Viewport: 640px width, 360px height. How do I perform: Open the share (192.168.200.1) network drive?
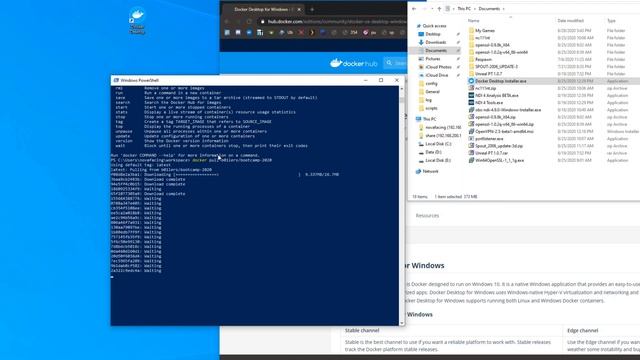[x=443, y=136]
